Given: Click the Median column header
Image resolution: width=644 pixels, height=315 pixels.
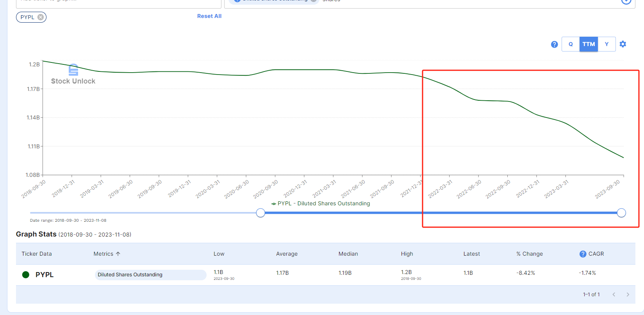Looking at the screenshot, I should [x=348, y=254].
